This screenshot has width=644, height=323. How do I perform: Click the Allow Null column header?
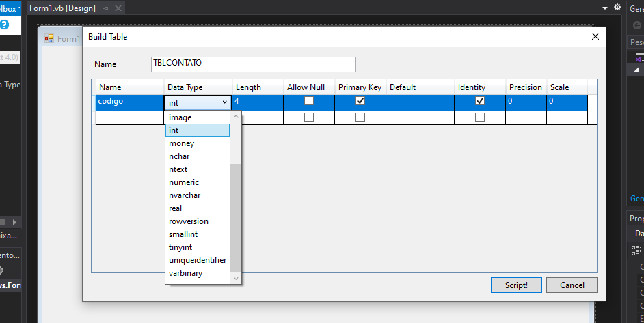(x=309, y=87)
